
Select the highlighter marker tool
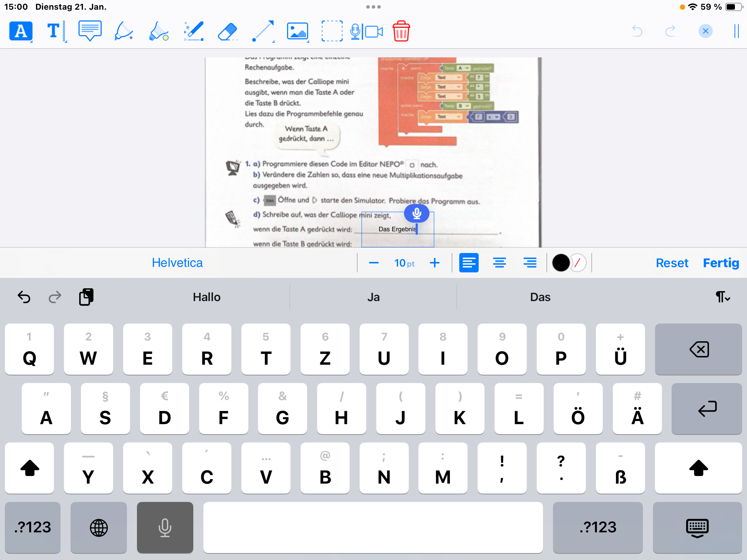159,31
